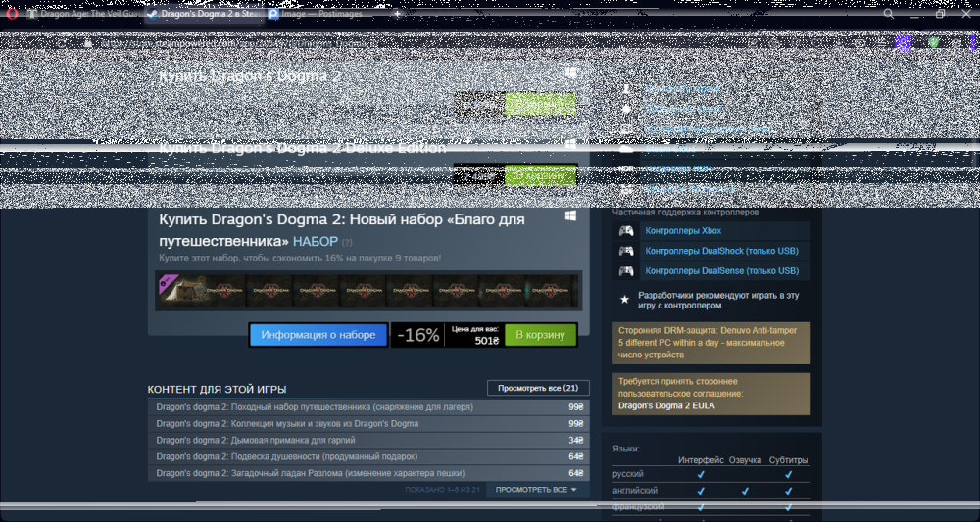The height and width of the screenshot is (522, 980).
Task: Click the Контроллеры Xbox link
Action: pos(683,231)
